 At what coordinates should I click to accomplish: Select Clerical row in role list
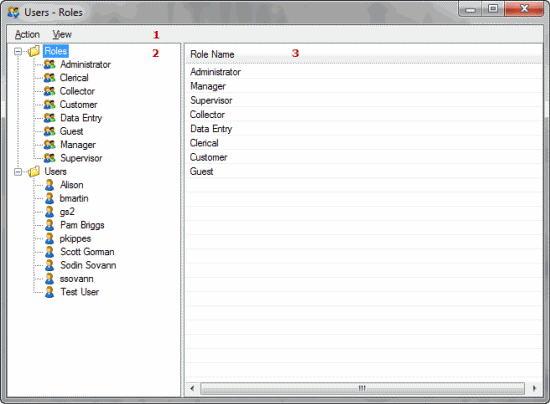click(363, 143)
